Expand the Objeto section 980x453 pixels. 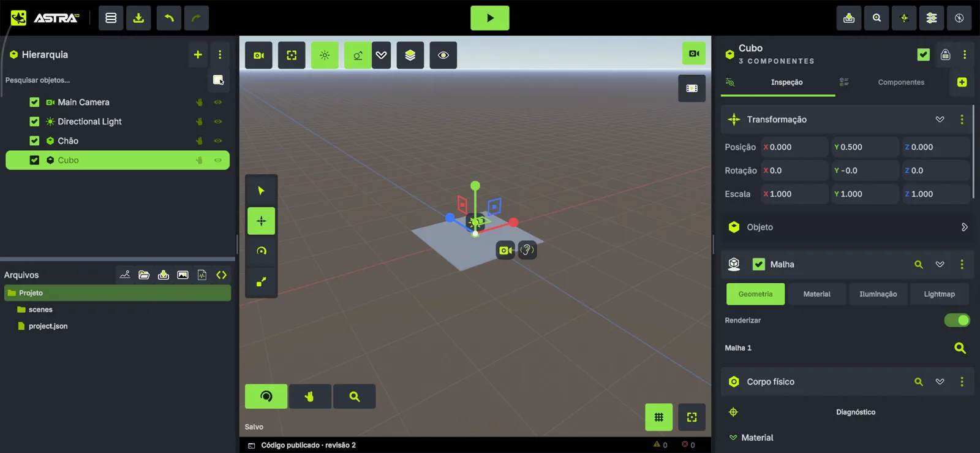(965, 227)
